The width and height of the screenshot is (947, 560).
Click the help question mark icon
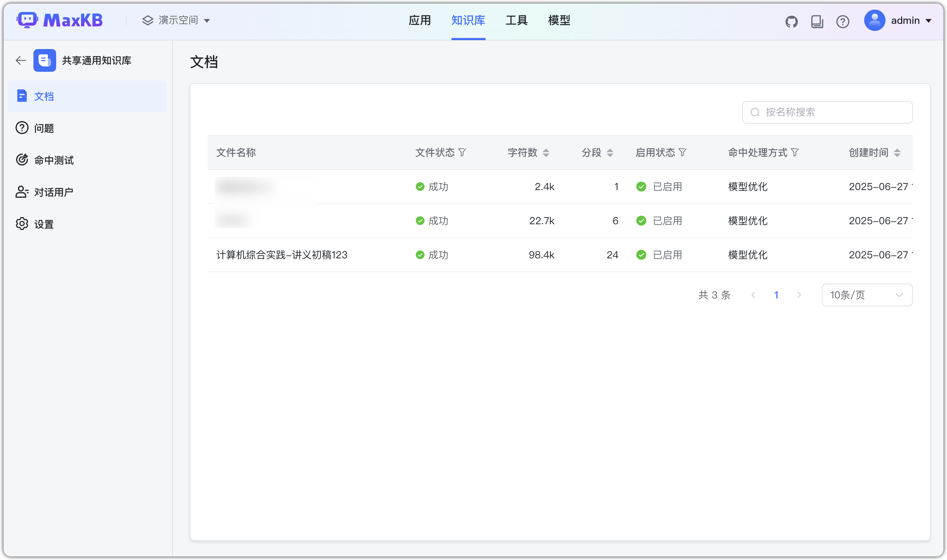click(842, 22)
